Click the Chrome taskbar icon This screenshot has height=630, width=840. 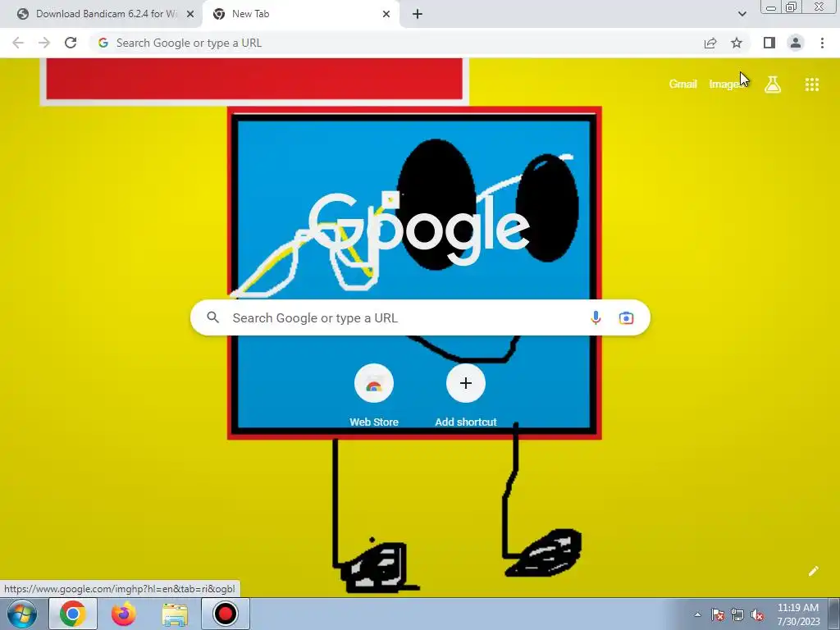[73, 614]
